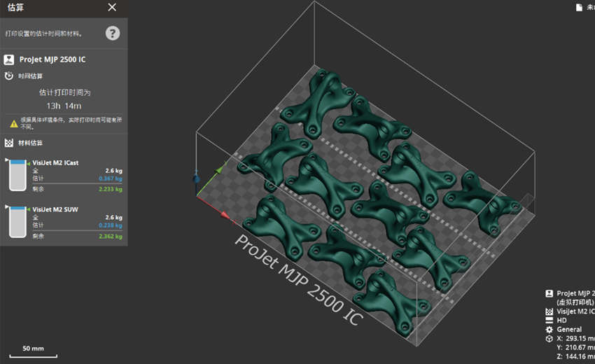Click green level marker beside VisiJet M2 SUW
This screenshot has width=595, height=364.
29,209
